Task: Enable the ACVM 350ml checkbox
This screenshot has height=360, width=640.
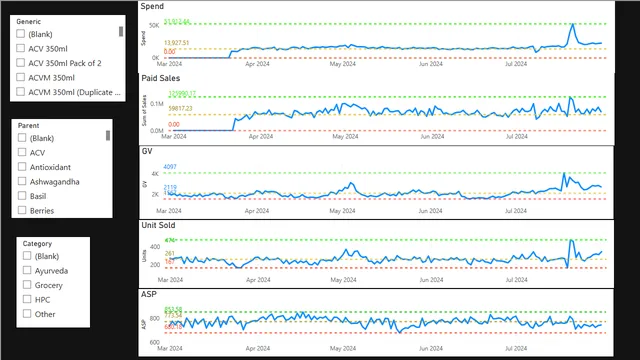Action: point(20,77)
